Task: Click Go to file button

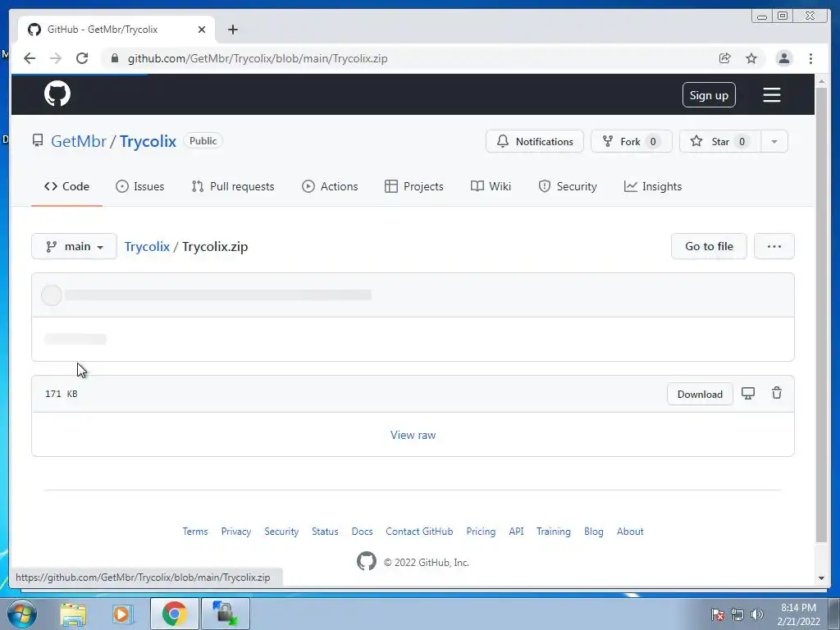Action: [709, 246]
